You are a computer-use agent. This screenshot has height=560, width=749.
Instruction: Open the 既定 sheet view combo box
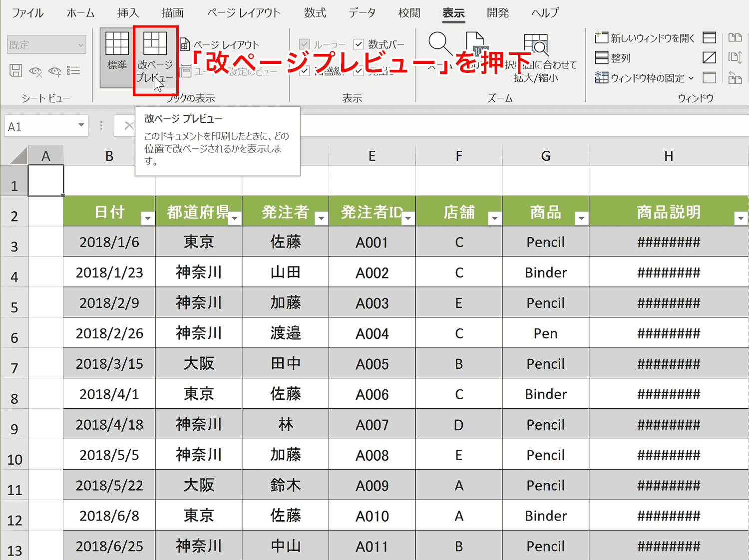(x=46, y=45)
